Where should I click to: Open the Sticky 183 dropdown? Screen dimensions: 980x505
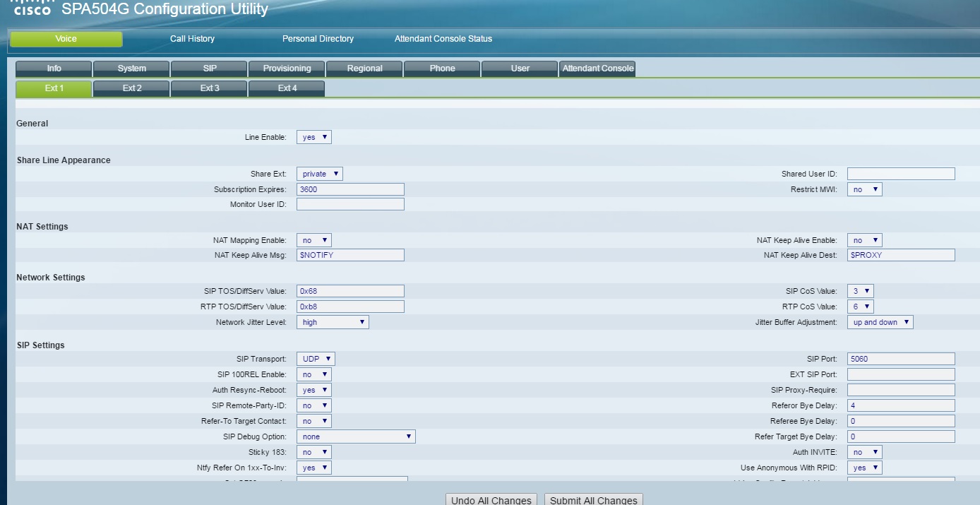[x=314, y=452]
